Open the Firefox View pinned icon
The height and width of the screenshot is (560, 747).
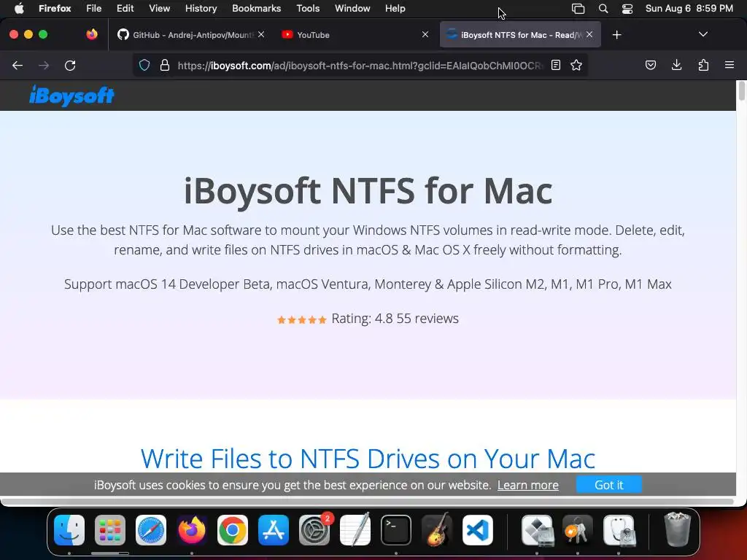click(x=92, y=34)
